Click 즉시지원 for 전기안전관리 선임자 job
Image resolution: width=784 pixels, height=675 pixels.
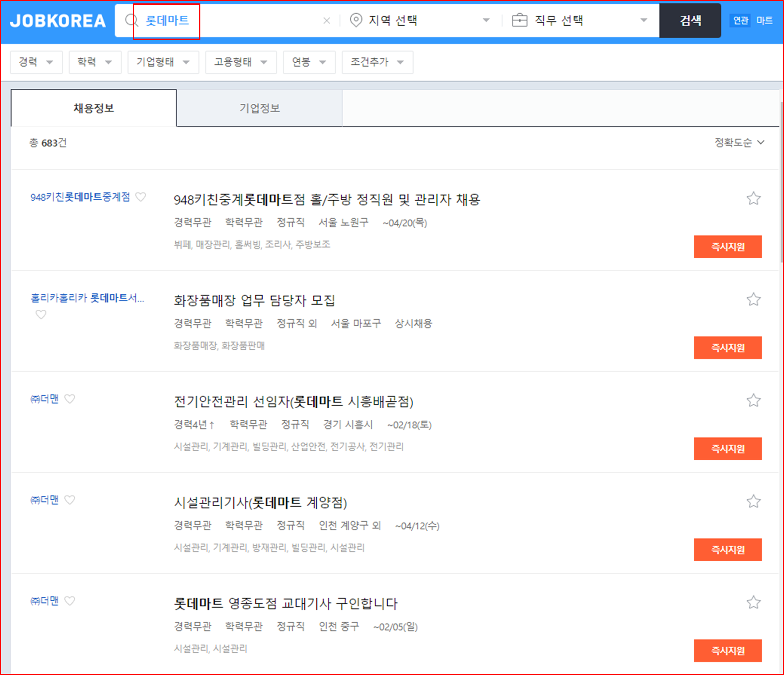(728, 449)
